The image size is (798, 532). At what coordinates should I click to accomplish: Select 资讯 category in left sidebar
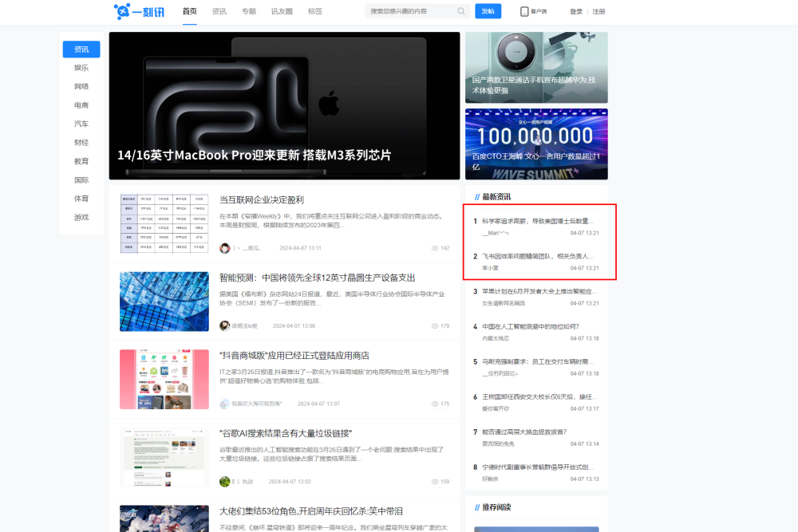coord(81,49)
